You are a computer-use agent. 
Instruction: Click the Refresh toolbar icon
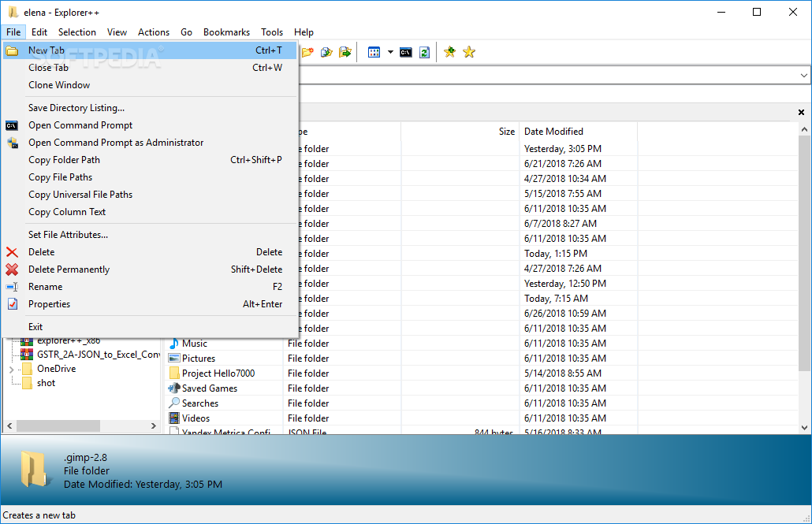point(425,52)
